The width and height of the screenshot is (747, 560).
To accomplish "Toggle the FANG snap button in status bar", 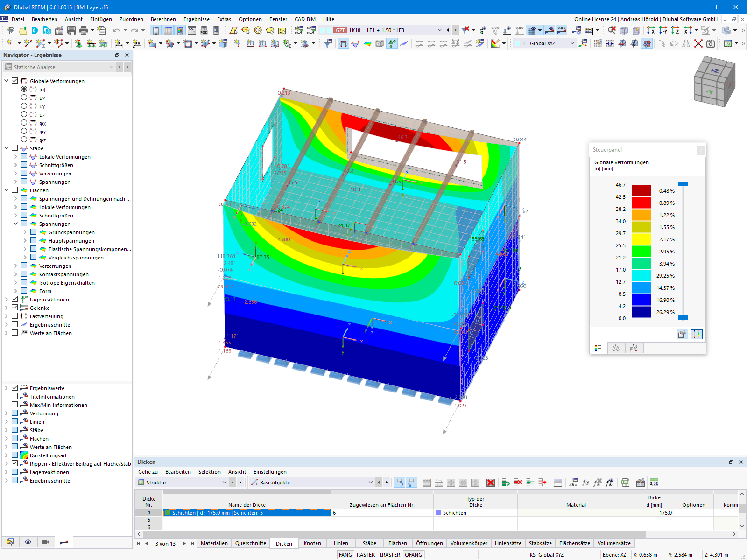I will 345,555.
